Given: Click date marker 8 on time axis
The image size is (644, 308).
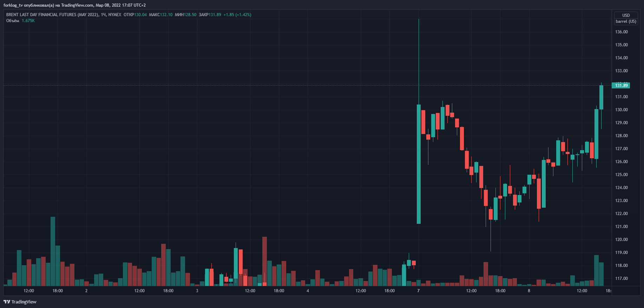Looking at the screenshot, I should tap(529, 291).
